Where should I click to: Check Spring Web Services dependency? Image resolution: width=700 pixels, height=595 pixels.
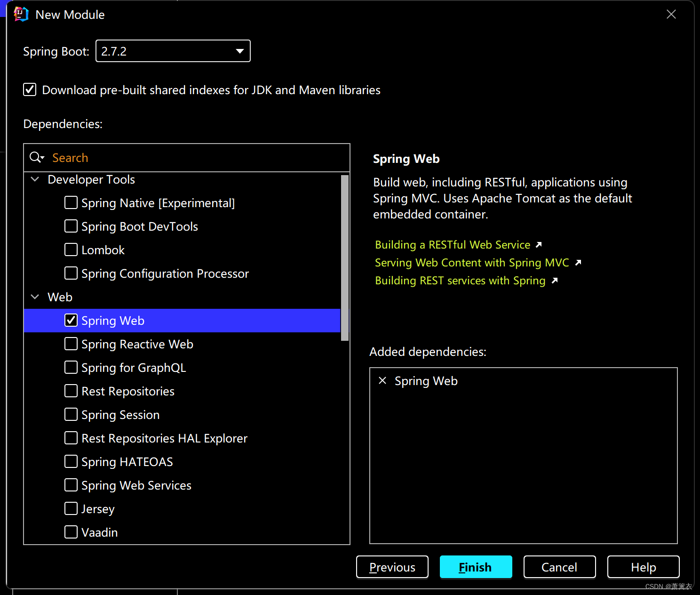pos(71,485)
